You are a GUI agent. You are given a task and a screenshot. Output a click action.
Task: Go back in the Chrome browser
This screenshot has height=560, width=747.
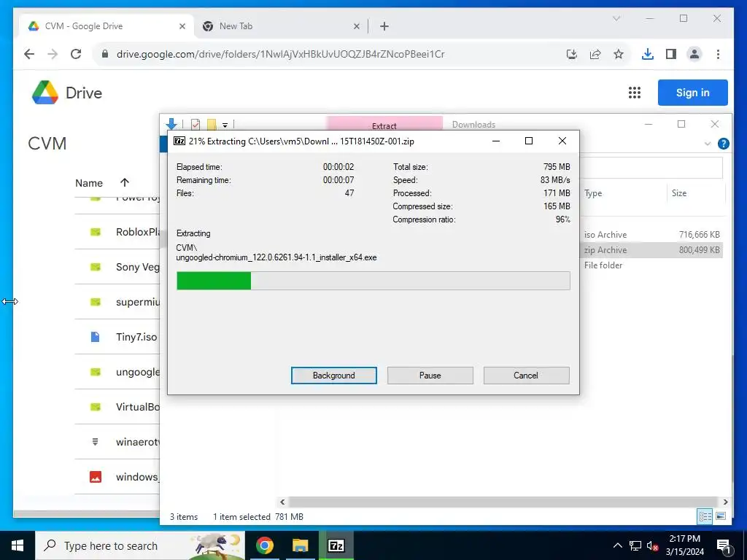(29, 54)
